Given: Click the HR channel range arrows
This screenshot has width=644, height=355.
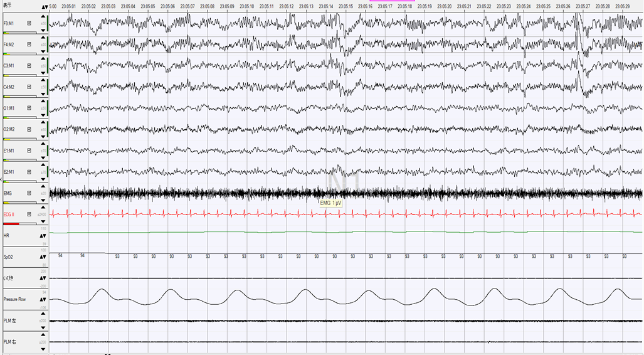Looking at the screenshot, I should 43,236.
